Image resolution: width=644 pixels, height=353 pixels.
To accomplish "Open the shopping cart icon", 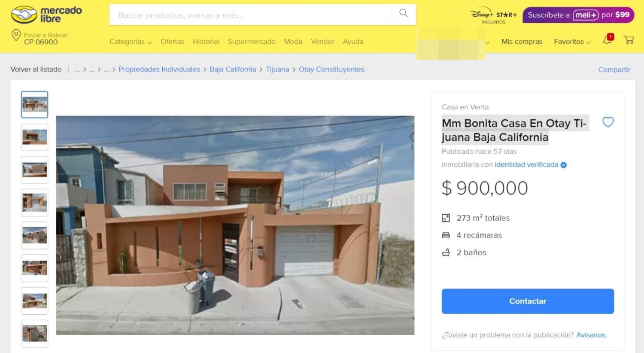I will coord(629,40).
